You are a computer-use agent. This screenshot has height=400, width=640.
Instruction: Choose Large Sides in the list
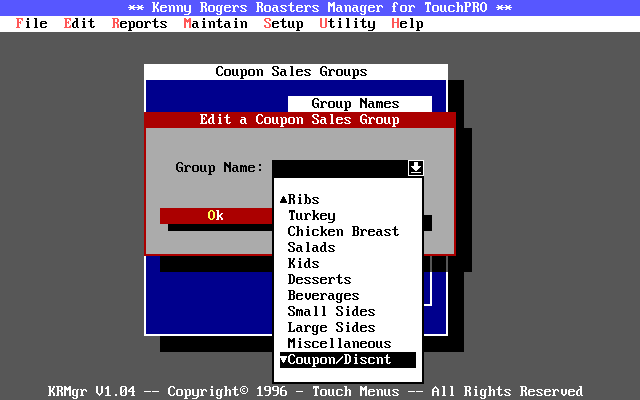(348, 327)
